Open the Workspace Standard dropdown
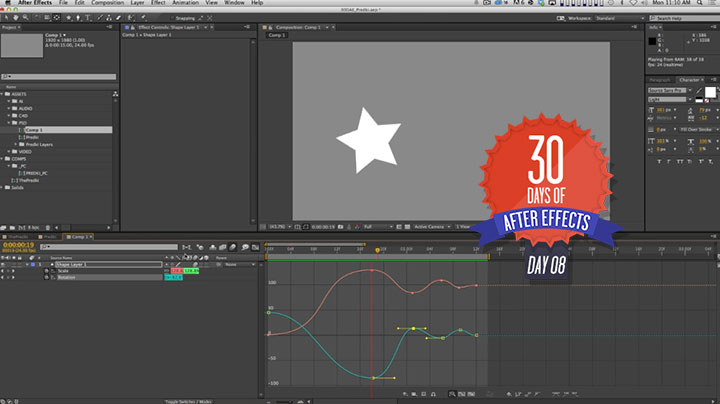 click(x=620, y=18)
